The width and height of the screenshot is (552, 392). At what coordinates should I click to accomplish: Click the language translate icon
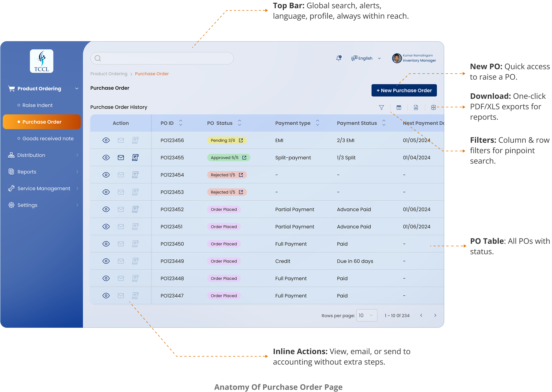tap(354, 58)
